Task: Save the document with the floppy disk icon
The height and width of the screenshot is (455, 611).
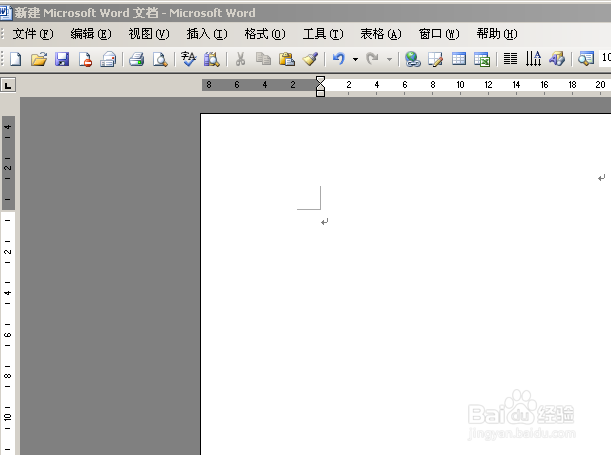Action: (x=62, y=59)
